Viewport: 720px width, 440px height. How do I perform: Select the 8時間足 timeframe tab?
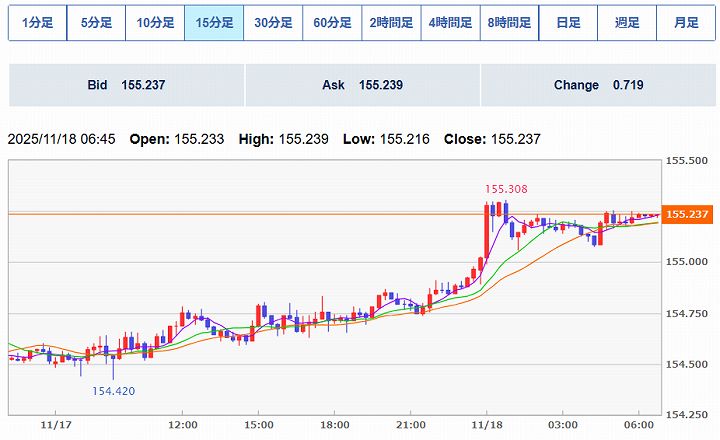pyautogui.click(x=509, y=23)
